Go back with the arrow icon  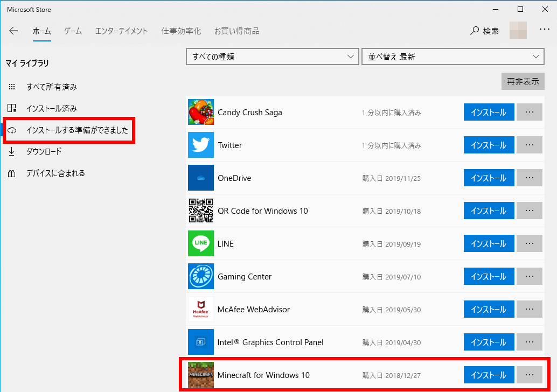(x=13, y=31)
